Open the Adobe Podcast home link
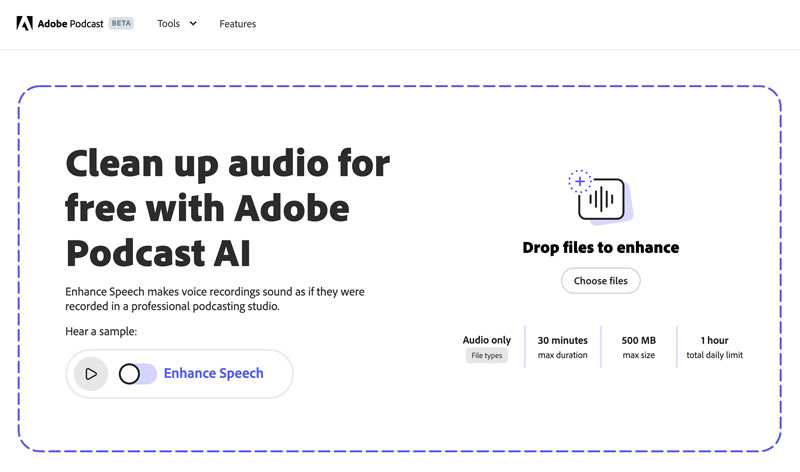The height and width of the screenshot is (472, 800). (70, 23)
